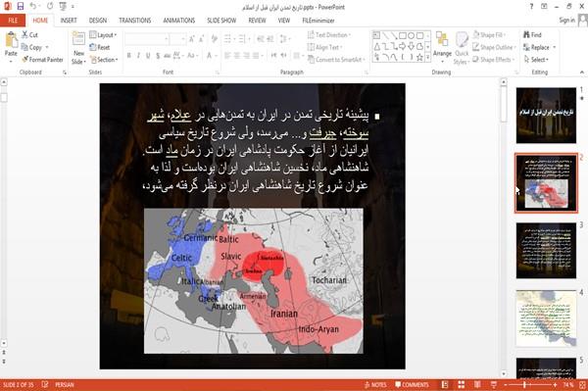Click the PERSIAN language indicator
The width and height of the screenshot is (588, 391).
65,384
